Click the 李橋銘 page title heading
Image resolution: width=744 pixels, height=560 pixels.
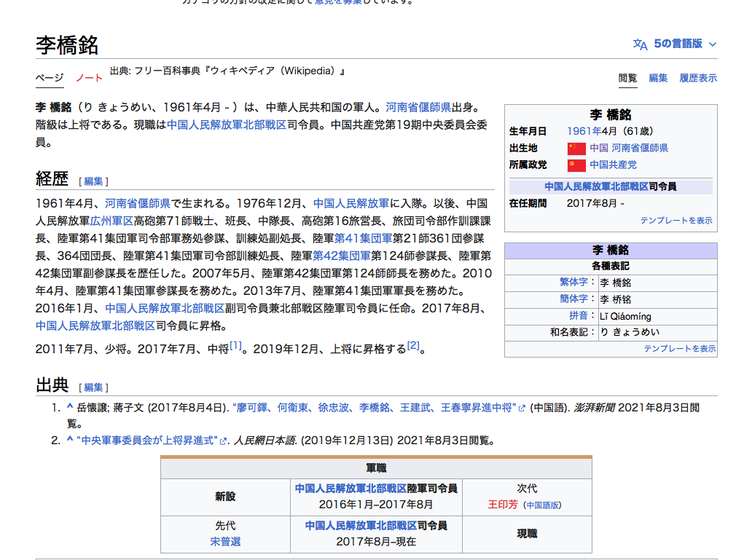(67, 45)
